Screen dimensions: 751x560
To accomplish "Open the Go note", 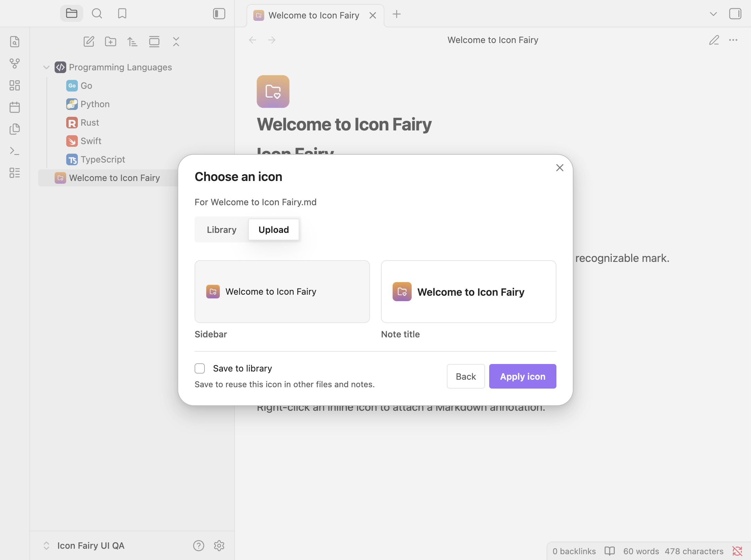I will point(86,86).
